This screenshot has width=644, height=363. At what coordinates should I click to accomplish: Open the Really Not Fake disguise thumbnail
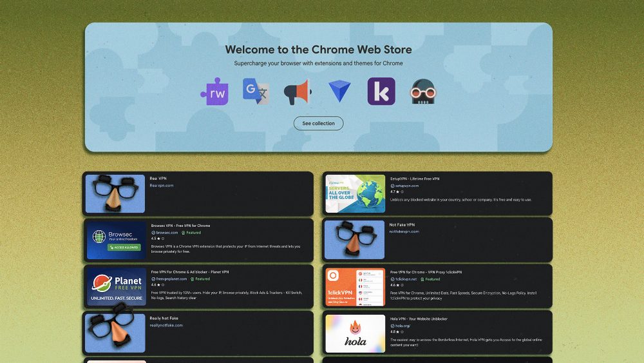tap(115, 333)
